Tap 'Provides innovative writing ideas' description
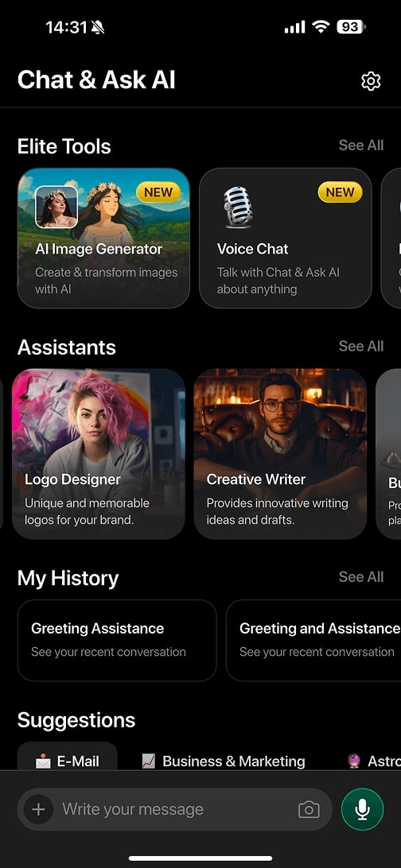This screenshot has width=401, height=868. click(x=277, y=512)
